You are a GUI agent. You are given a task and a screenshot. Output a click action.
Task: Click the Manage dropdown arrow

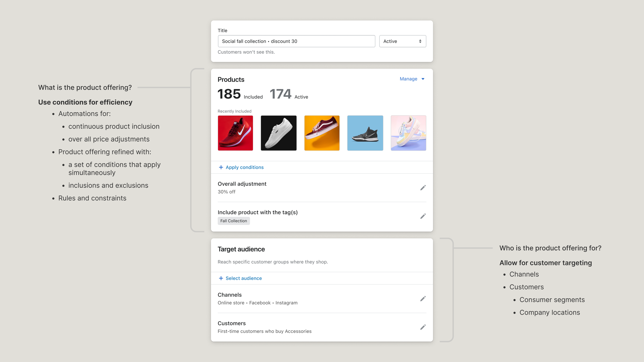tap(423, 79)
